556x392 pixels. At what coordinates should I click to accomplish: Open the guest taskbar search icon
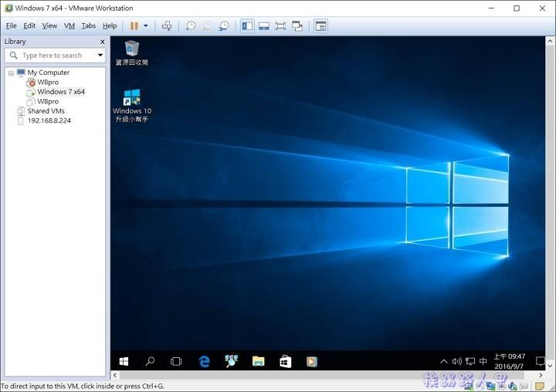tap(150, 361)
